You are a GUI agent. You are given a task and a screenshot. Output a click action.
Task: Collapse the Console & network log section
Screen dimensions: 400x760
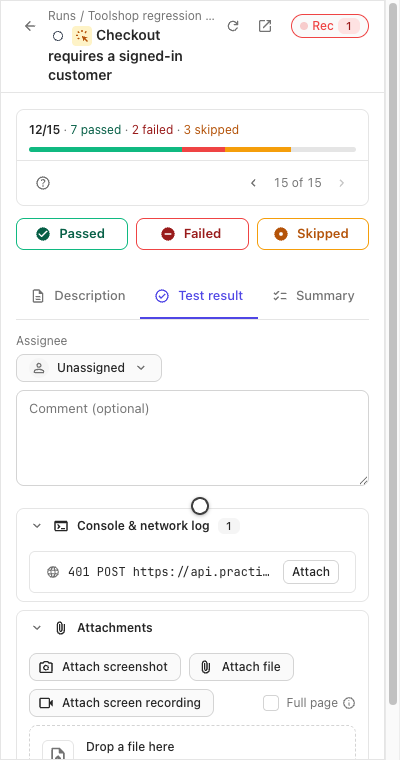(37, 526)
